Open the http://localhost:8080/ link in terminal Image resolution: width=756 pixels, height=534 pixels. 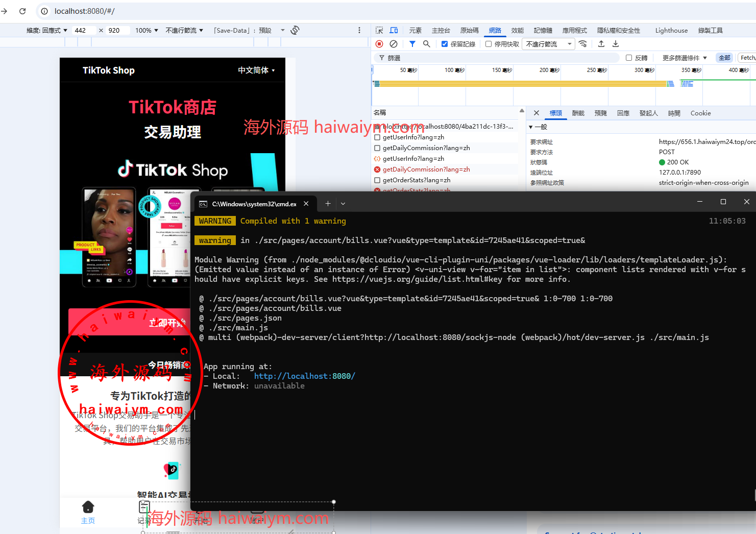coord(304,376)
